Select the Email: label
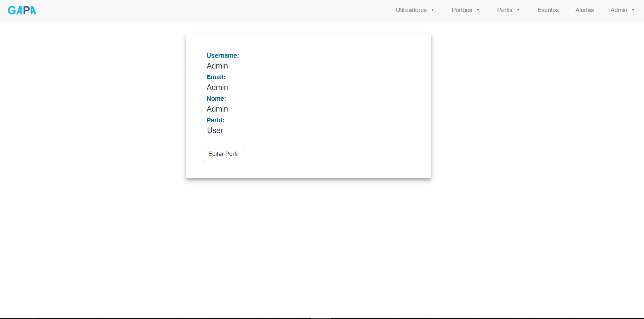This screenshot has height=319, width=644. 216,77
